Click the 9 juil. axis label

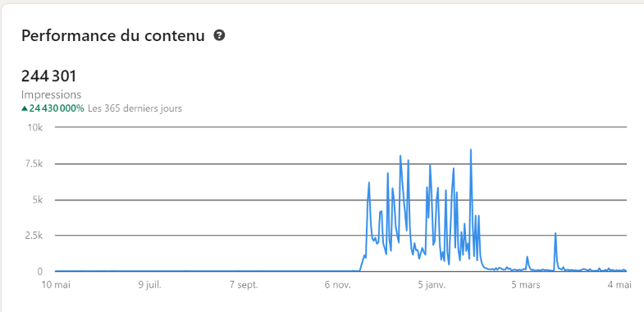[x=150, y=285]
